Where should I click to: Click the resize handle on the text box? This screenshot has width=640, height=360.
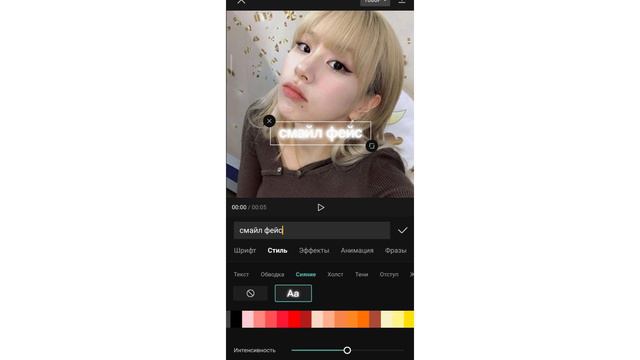[371, 146]
